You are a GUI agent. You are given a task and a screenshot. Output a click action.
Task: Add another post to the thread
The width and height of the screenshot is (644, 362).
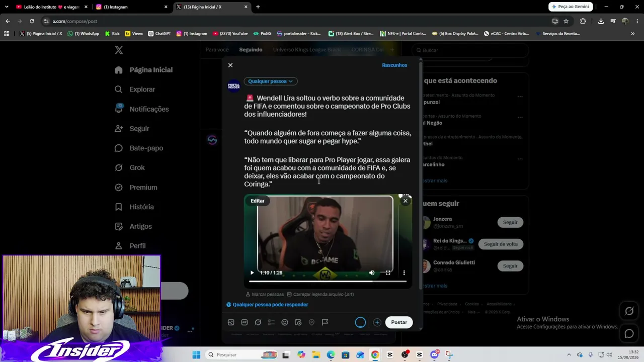pyautogui.click(x=377, y=322)
